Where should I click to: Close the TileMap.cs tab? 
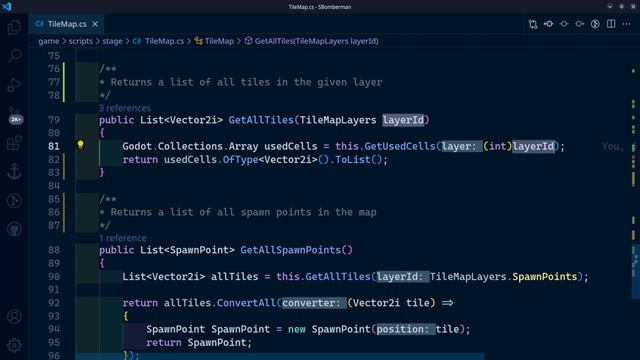click(95, 24)
